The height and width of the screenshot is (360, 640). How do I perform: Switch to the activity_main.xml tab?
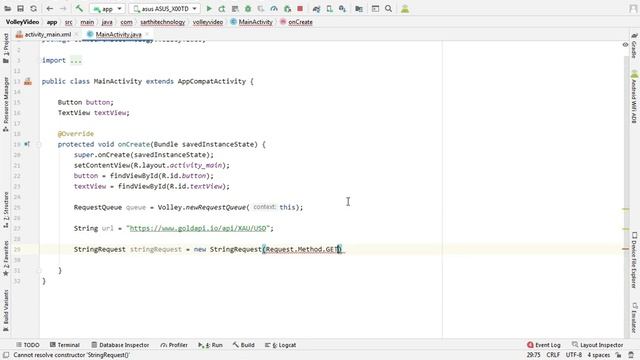[x=44, y=35]
